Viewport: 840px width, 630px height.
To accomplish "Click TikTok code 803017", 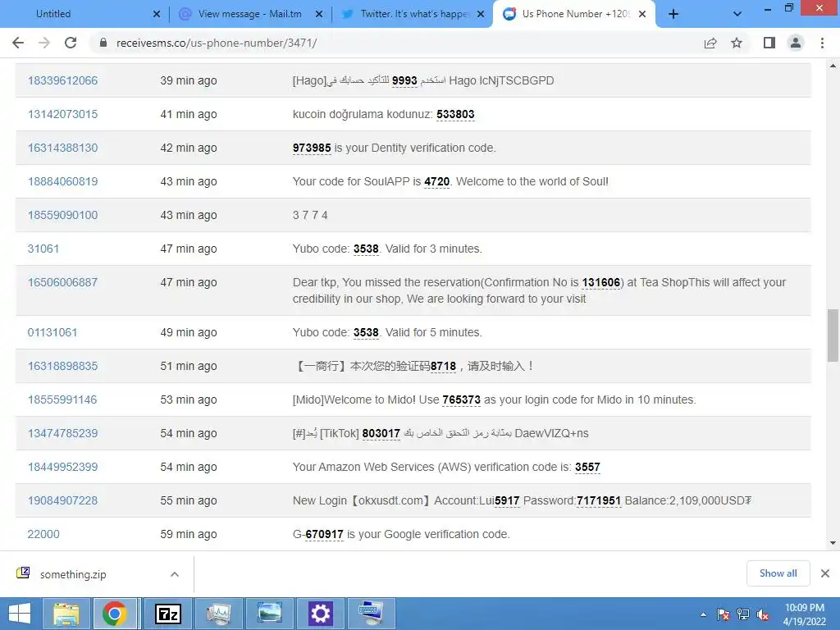I will coord(381,433).
